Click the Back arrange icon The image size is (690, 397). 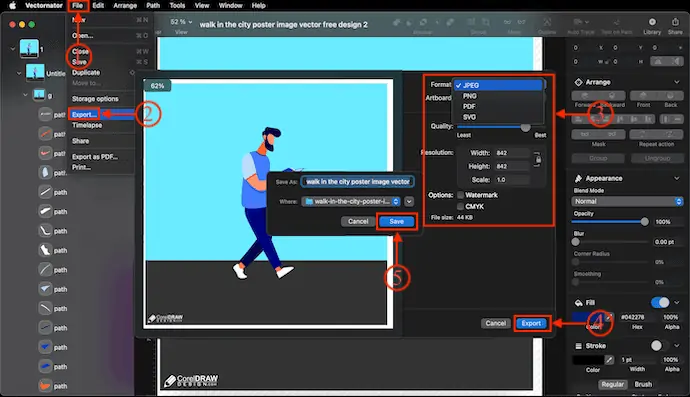coord(670,96)
